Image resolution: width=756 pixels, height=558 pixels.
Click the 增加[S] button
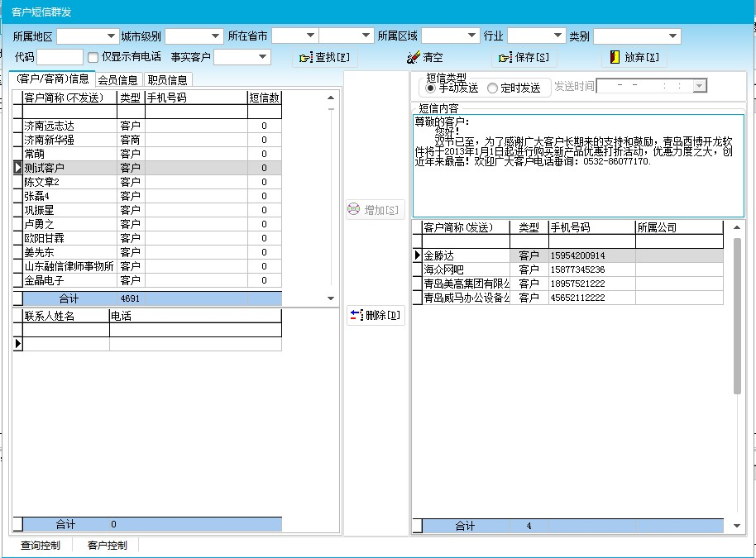pos(376,210)
